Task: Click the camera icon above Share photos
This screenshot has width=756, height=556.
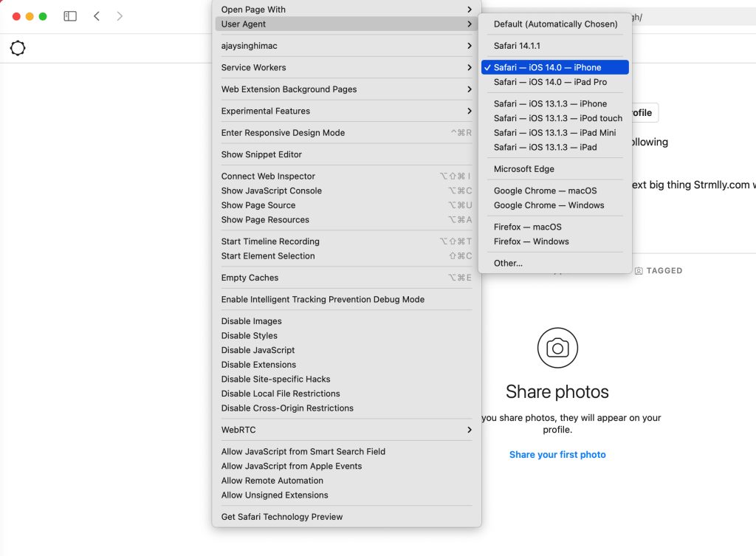Action: pos(557,348)
